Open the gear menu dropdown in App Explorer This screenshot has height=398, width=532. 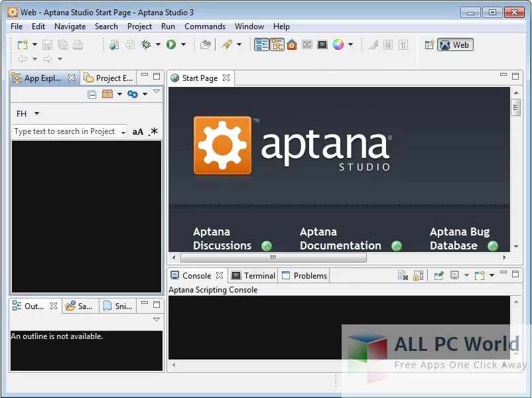tap(133, 94)
